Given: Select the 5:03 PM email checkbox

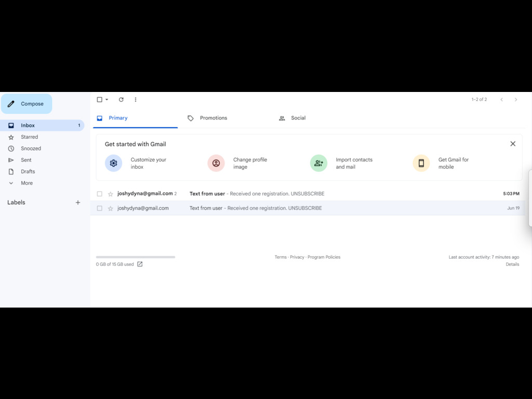Looking at the screenshot, I should (x=99, y=194).
